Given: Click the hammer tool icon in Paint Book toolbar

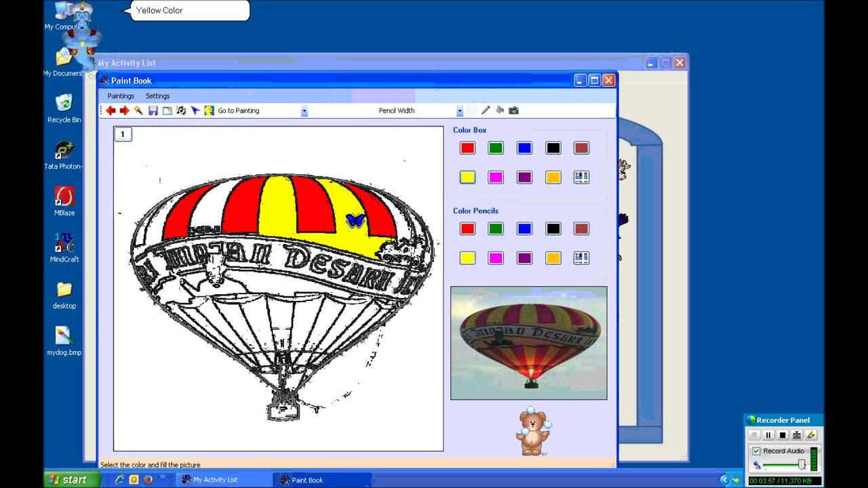Looking at the screenshot, I should tap(138, 110).
